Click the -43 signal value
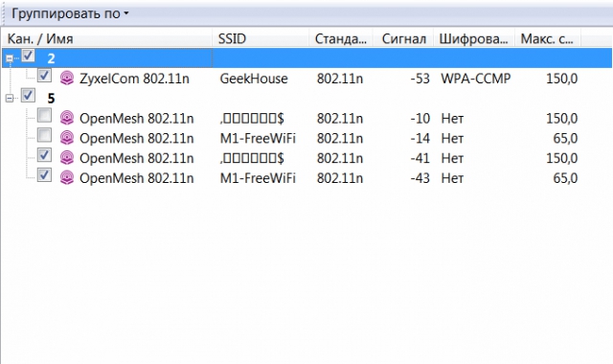 [420, 178]
